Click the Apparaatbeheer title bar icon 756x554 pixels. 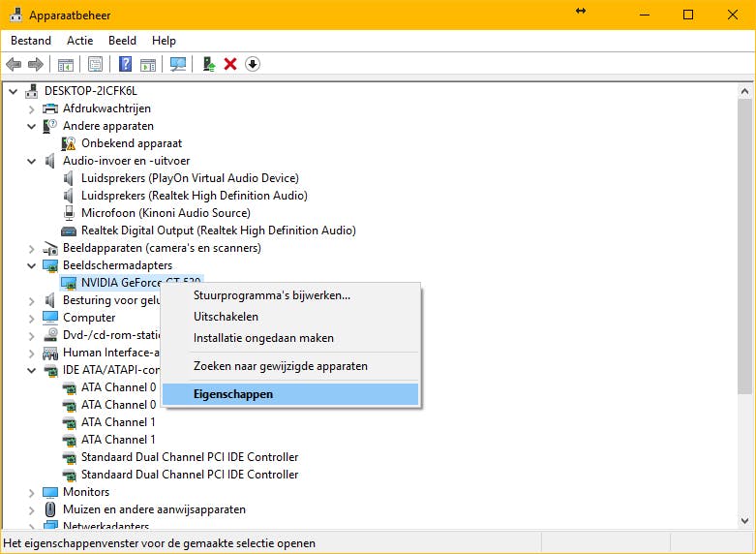click(x=15, y=15)
